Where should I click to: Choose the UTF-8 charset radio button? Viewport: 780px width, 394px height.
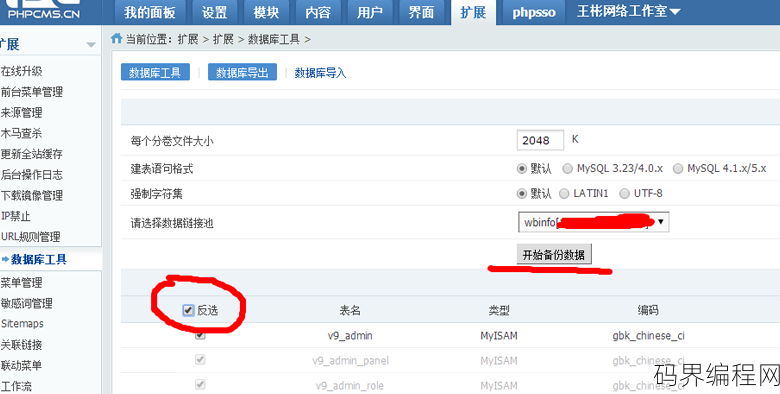pos(624,193)
